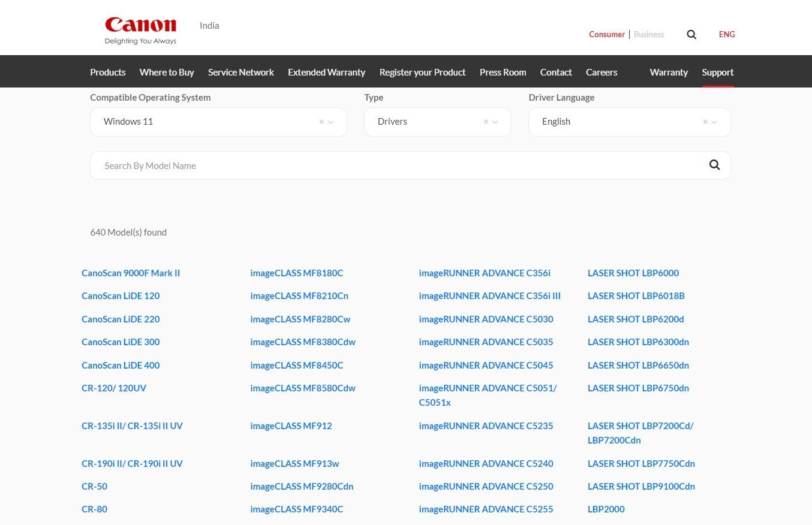Open the Contact page
The height and width of the screenshot is (525, 812).
pyautogui.click(x=556, y=72)
